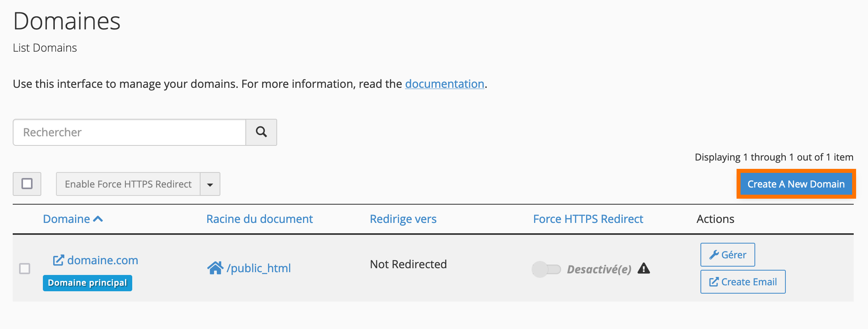Open the documentation link

pos(445,84)
